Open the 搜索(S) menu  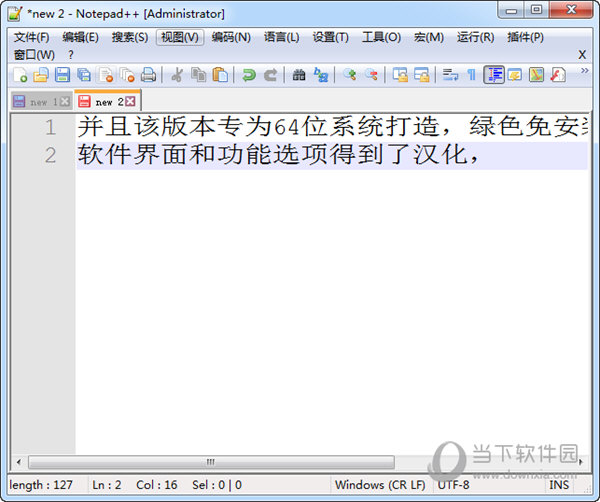(x=130, y=37)
